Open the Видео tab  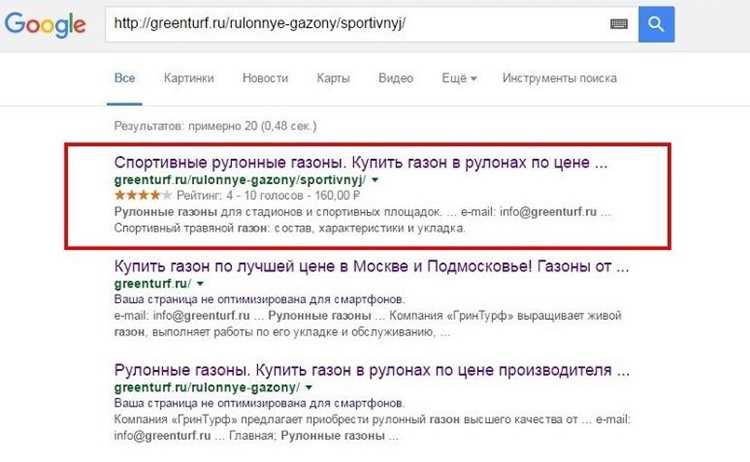coord(396,78)
